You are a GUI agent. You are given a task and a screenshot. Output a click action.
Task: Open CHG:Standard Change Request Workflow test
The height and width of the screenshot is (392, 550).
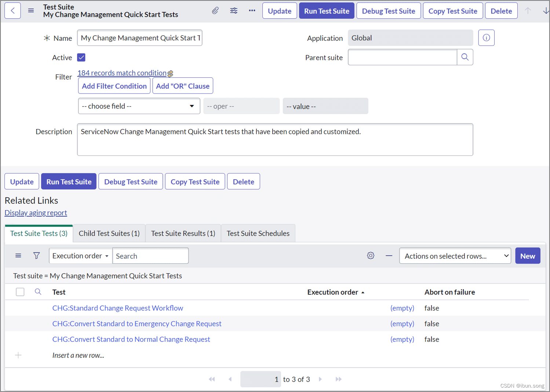[x=118, y=308]
